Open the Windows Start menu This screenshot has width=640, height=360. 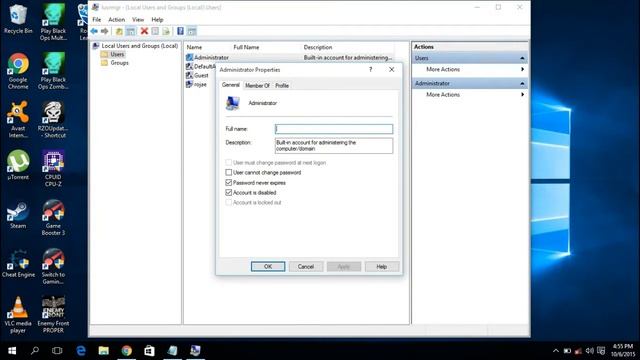coord(12,350)
